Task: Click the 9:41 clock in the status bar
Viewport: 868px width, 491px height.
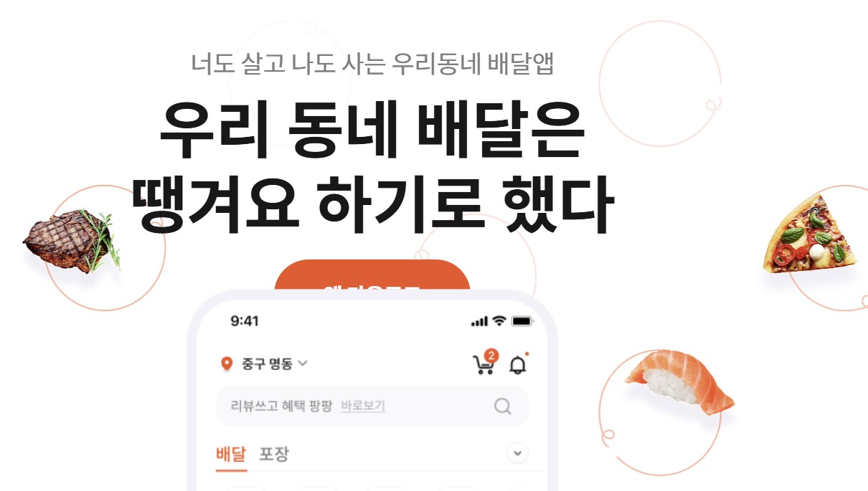Action: click(245, 321)
